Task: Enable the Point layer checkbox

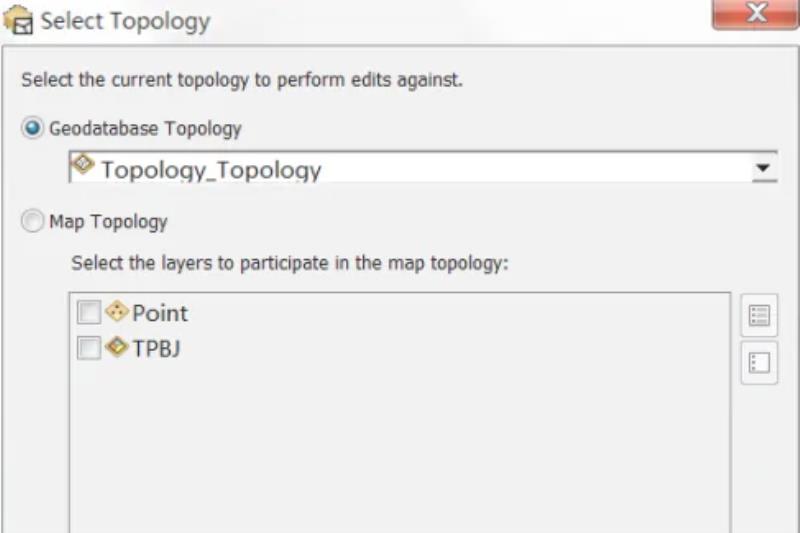Action: tap(89, 312)
